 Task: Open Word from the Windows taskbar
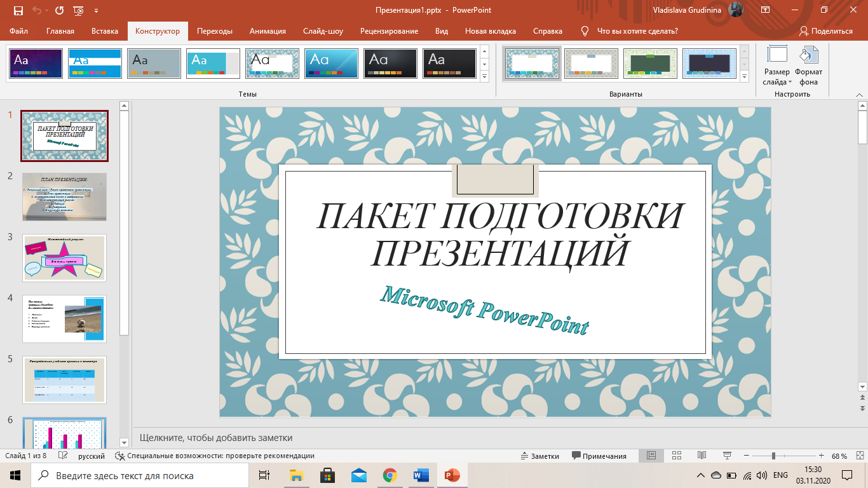(x=421, y=475)
